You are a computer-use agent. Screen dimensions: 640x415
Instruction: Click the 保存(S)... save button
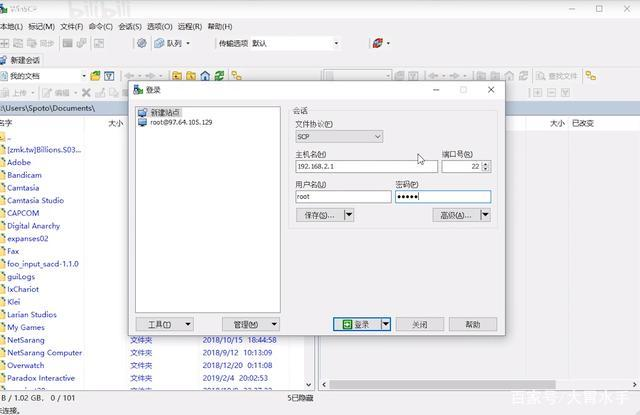pos(320,215)
